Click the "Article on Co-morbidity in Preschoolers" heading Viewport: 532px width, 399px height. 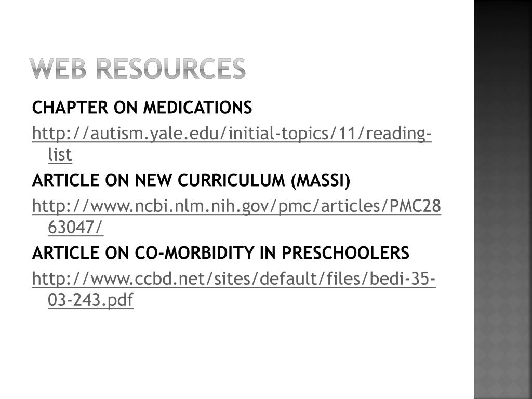220,254
